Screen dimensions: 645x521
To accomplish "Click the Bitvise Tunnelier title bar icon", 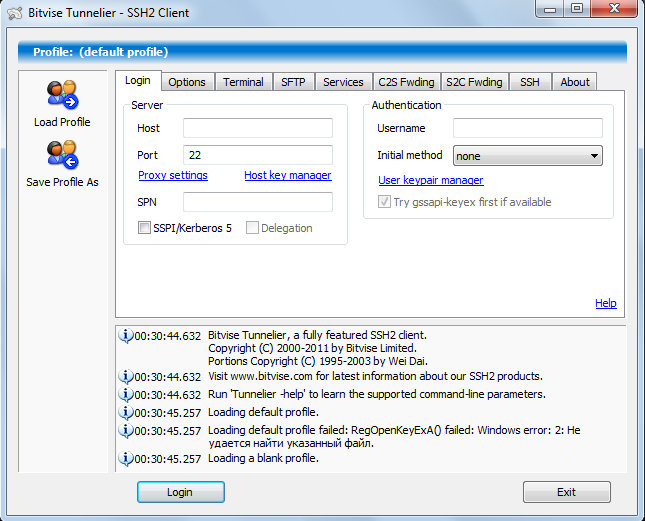I will [15, 13].
